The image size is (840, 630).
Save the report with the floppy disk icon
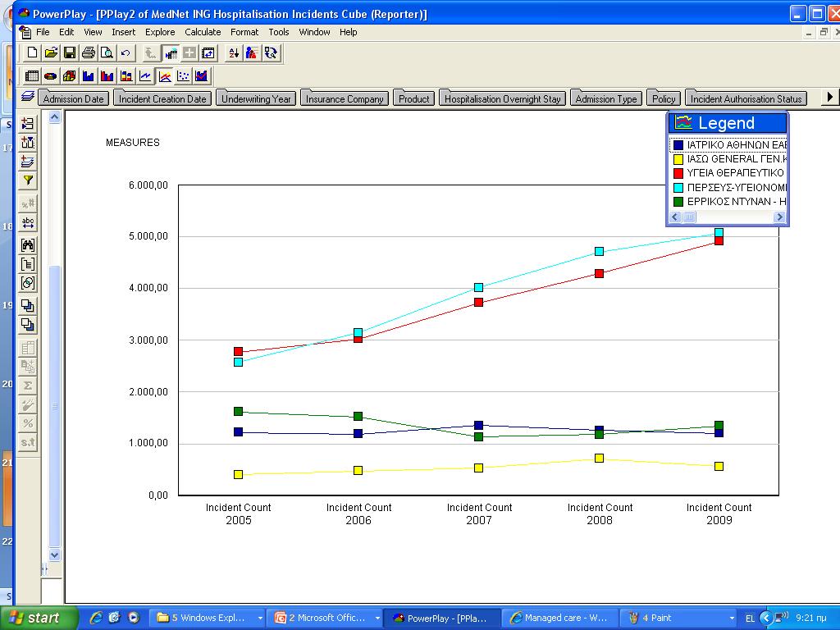(x=70, y=52)
